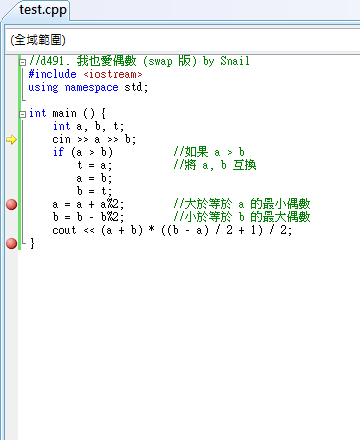The height and width of the screenshot is (440, 360).
Task: Click the 'main' function name
Action: point(64,113)
